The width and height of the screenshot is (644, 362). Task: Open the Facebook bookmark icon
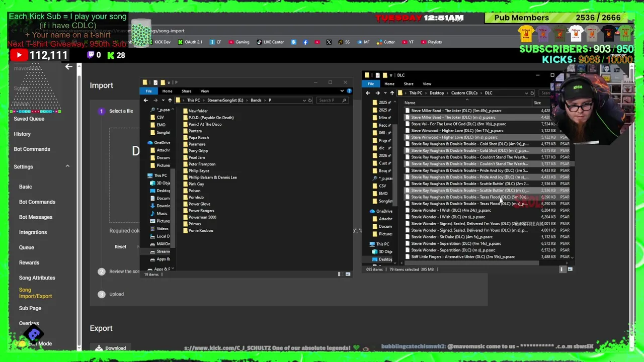305,42
